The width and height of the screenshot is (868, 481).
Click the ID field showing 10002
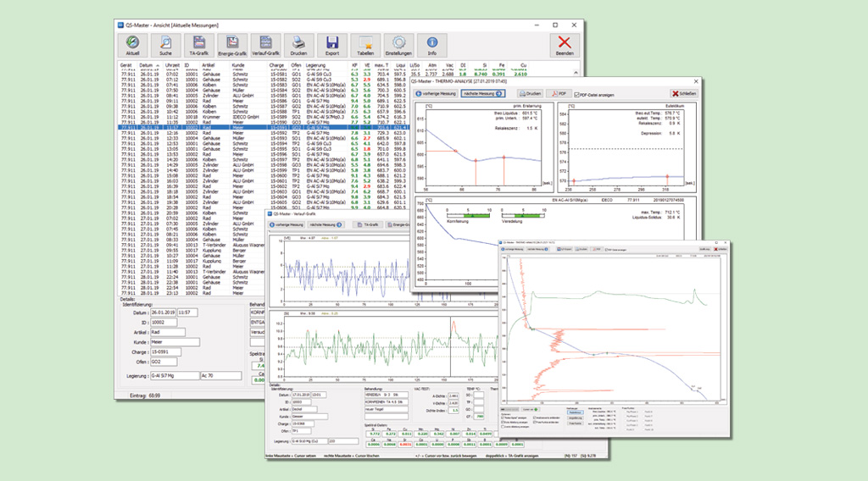click(x=164, y=323)
